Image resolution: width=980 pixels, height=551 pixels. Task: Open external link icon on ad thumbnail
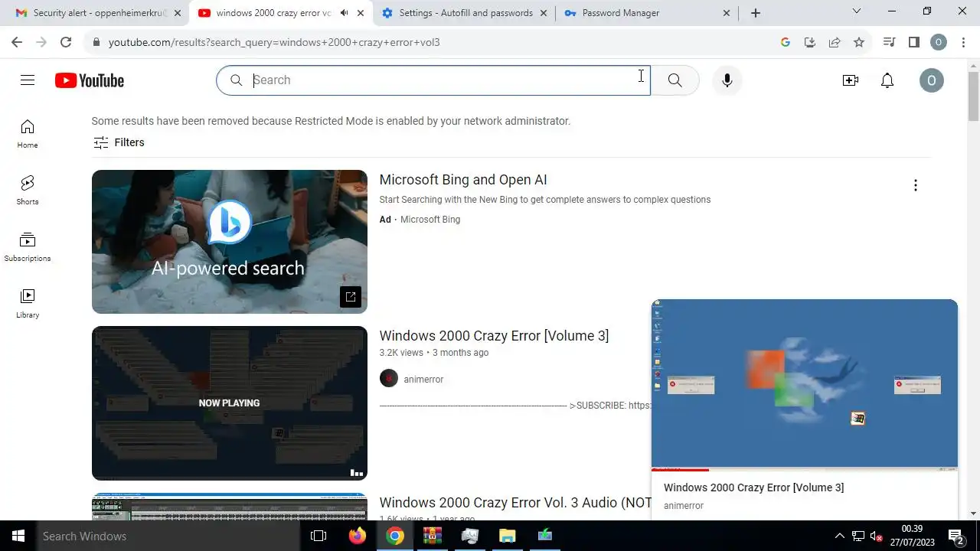point(351,297)
